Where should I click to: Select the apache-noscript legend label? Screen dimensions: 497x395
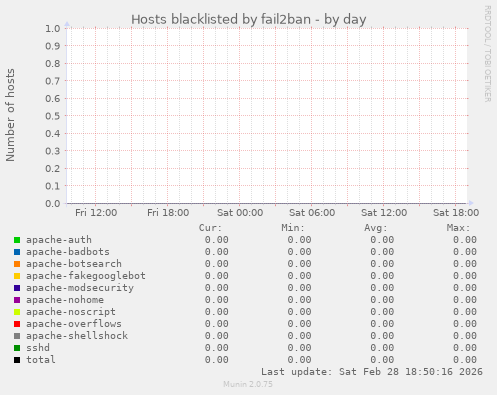[71, 312]
